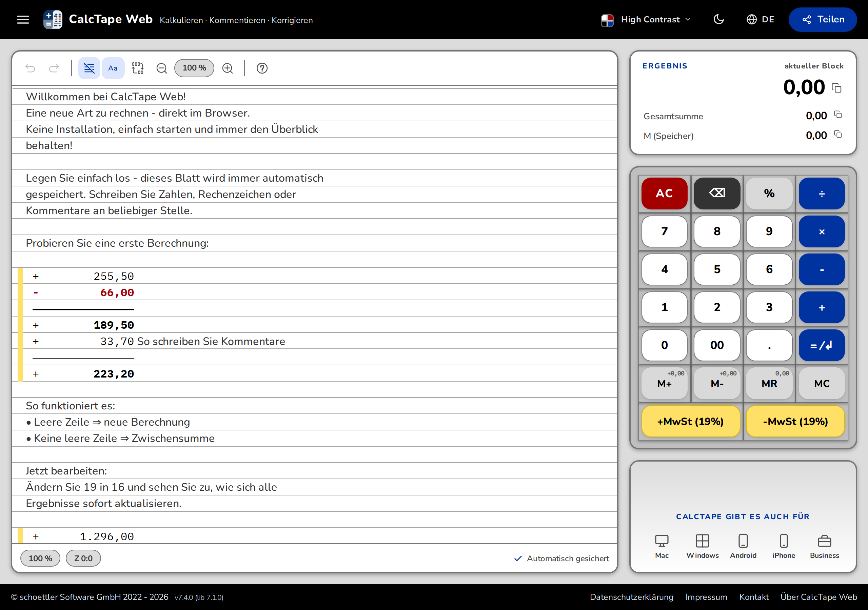Viewport: 868px width, 610px height.
Task: Tap the double zero 00 key
Action: click(x=717, y=345)
